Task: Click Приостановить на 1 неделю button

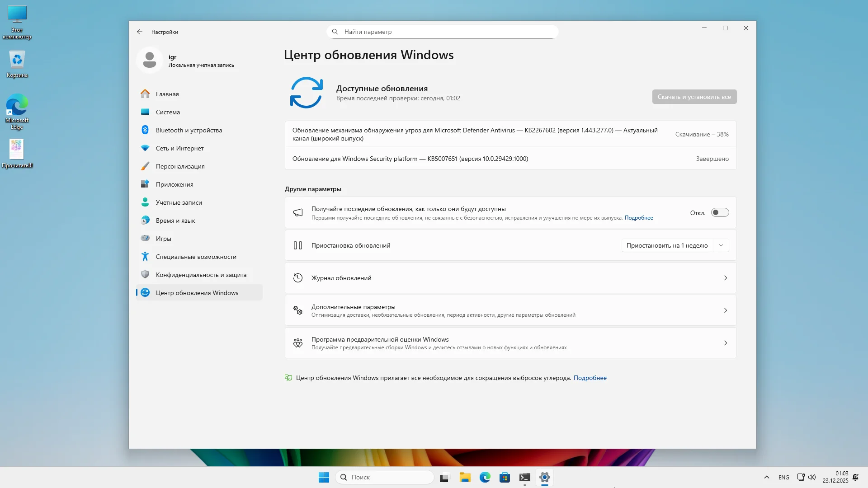Action: [667, 245]
